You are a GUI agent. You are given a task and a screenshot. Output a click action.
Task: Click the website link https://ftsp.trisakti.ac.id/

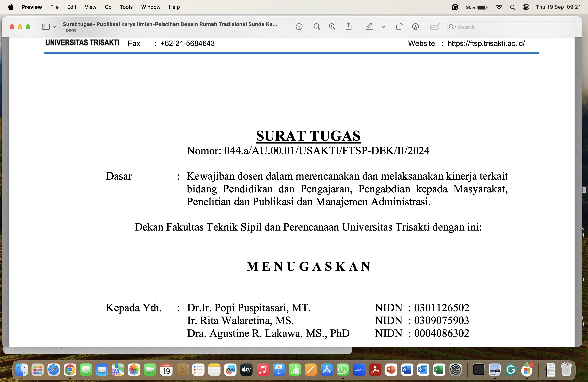point(486,43)
